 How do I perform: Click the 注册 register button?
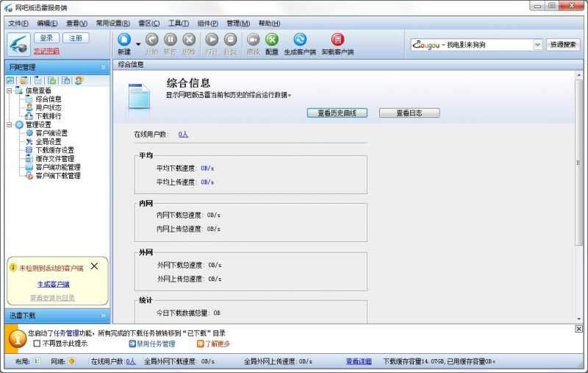point(76,38)
